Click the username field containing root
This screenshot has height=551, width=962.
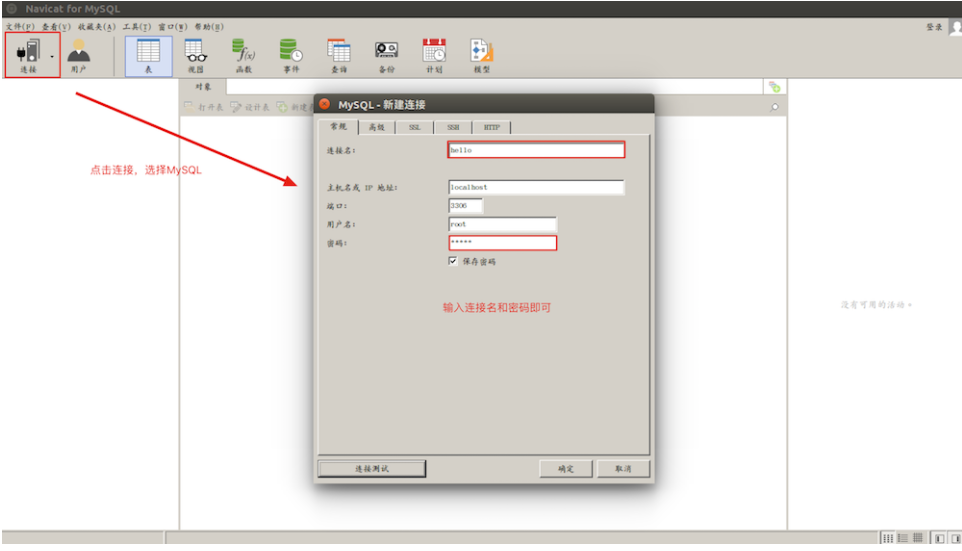pos(502,224)
